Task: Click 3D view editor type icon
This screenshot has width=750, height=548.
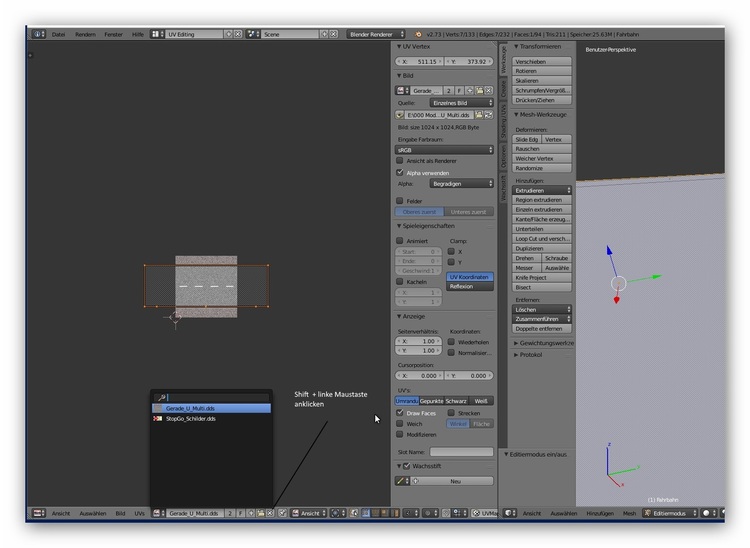Action: pos(510,513)
